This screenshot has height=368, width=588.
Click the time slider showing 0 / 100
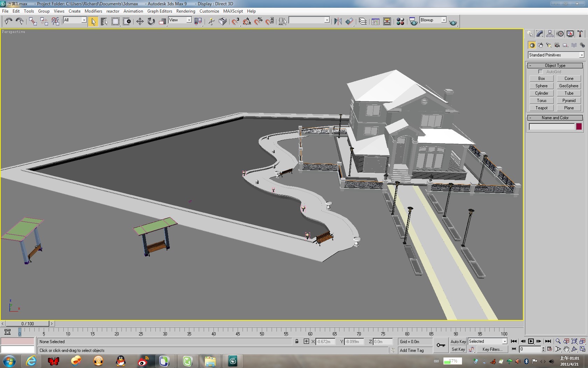[x=28, y=323]
